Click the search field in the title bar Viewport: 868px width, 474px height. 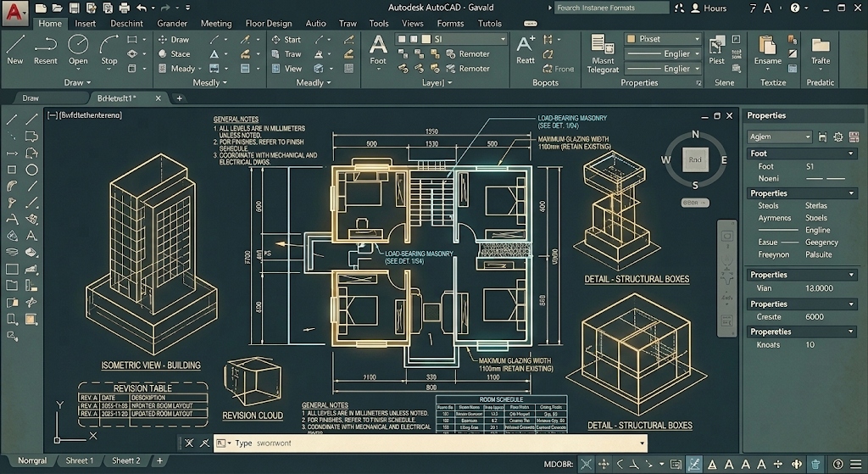click(612, 8)
